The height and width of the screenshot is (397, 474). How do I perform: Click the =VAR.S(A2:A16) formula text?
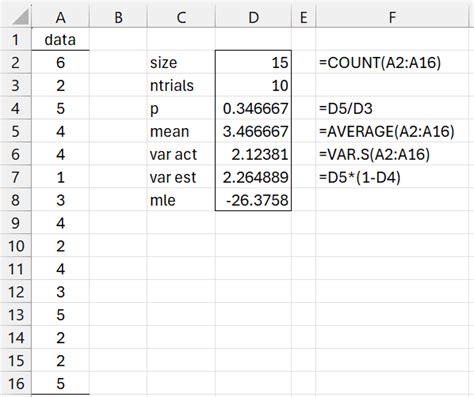point(374,154)
